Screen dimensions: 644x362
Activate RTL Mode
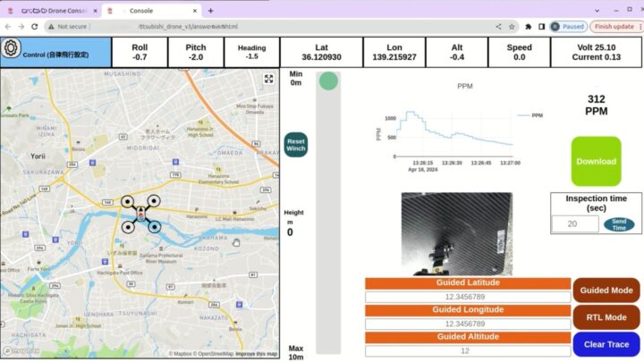tap(606, 317)
